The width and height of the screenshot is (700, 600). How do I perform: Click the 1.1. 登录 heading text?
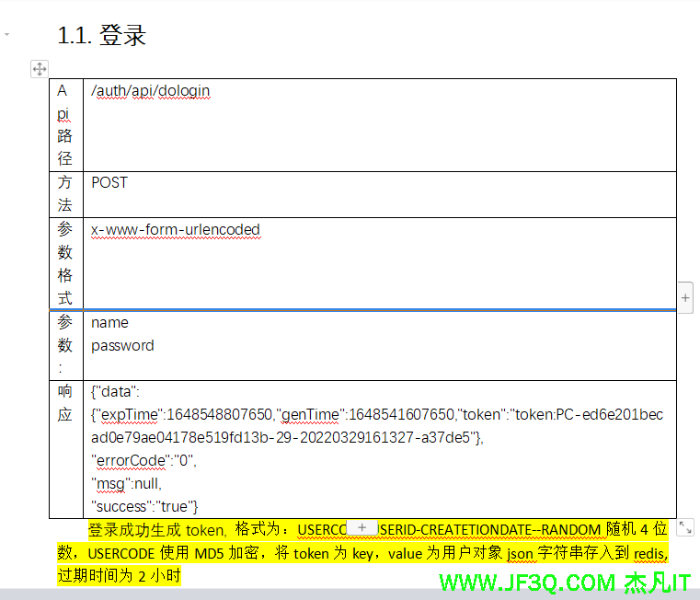pos(102,36)
